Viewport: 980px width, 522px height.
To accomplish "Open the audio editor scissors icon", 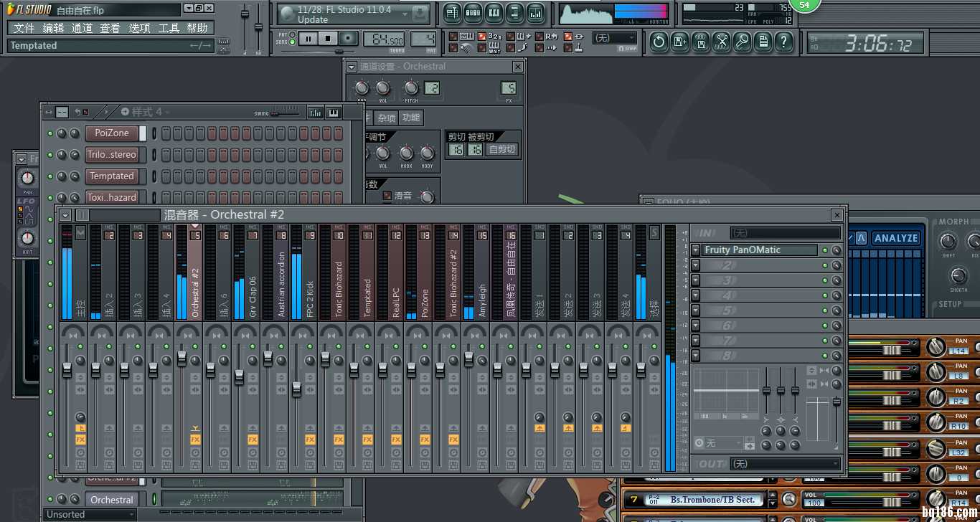I will point(721,42).
